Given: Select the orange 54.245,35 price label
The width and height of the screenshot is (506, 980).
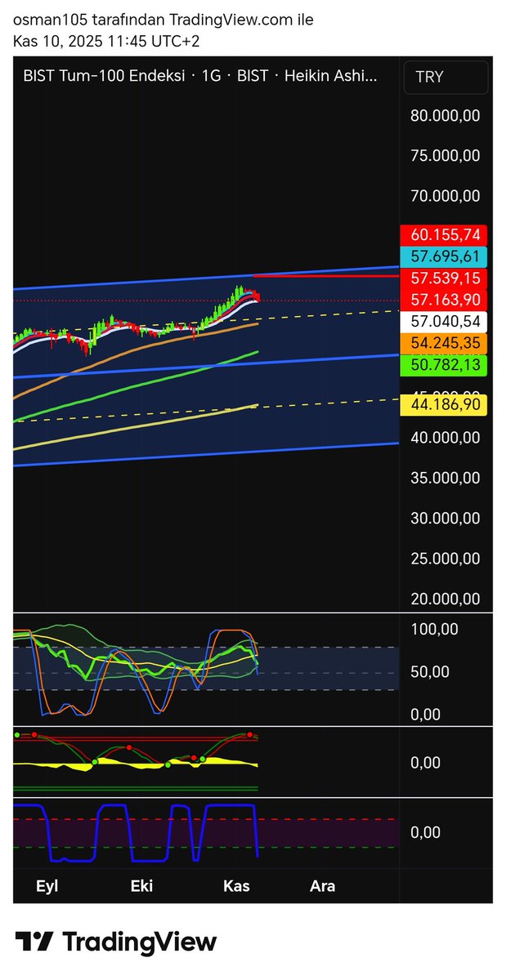Looking at the screenshot, I should coord(444,343).
